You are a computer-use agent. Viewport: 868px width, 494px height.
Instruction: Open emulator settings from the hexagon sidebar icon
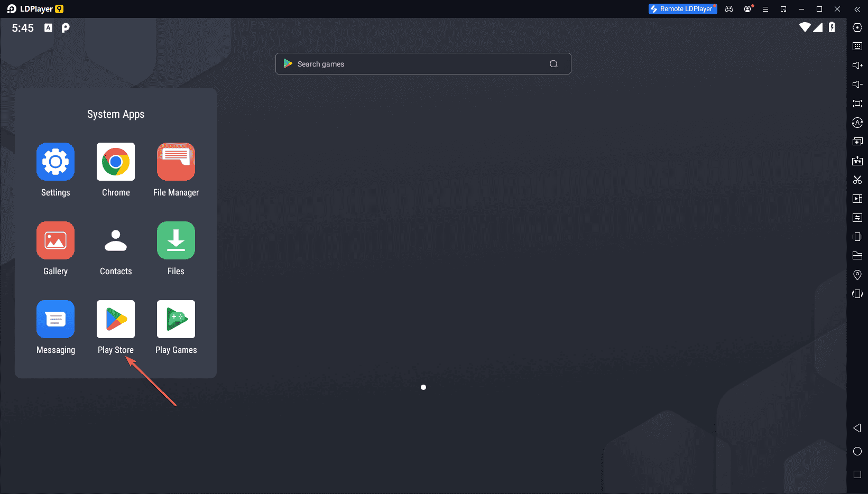pos(857,27)
